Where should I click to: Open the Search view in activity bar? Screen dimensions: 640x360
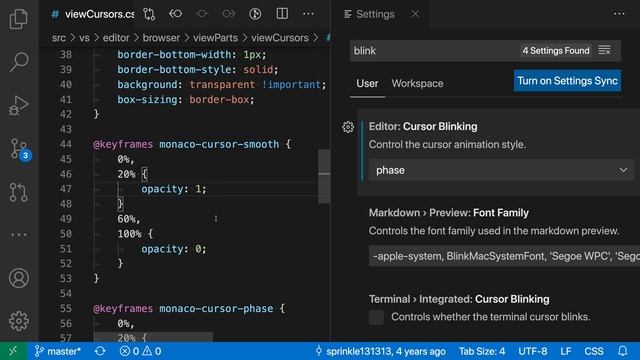click(19, 62)
